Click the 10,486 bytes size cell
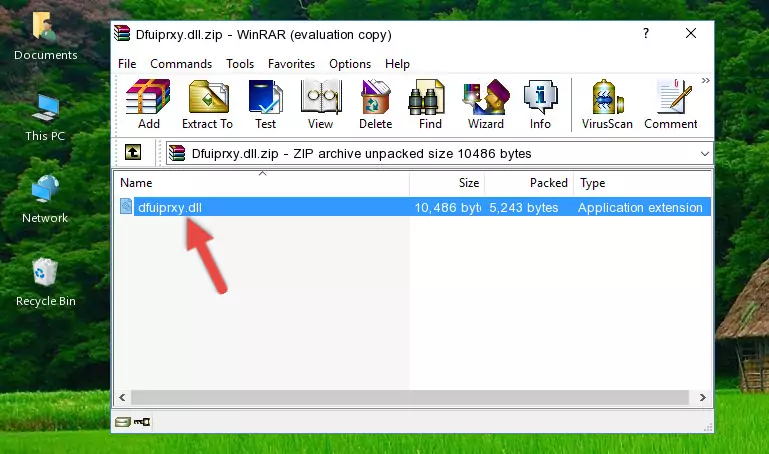The image size is (769, 454). (x=447, y=207)
